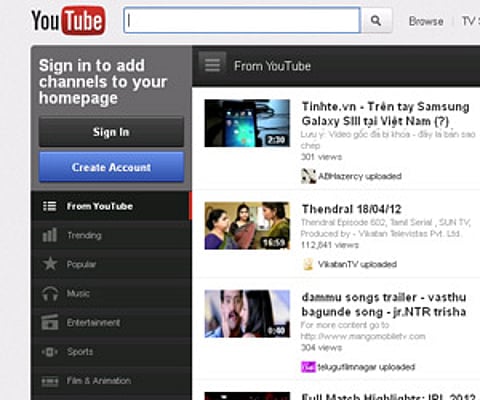Open dammu songs trailer title link

(384, 304)
